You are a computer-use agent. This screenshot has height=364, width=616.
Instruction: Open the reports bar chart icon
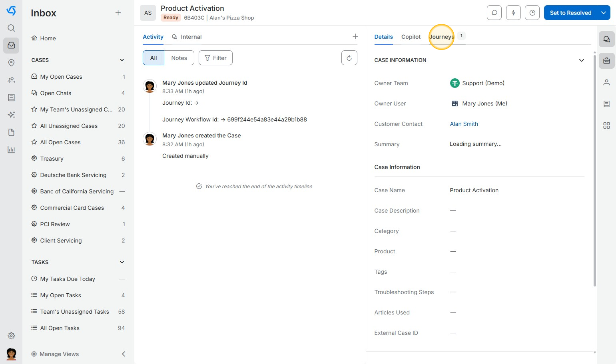click(11, 150)
